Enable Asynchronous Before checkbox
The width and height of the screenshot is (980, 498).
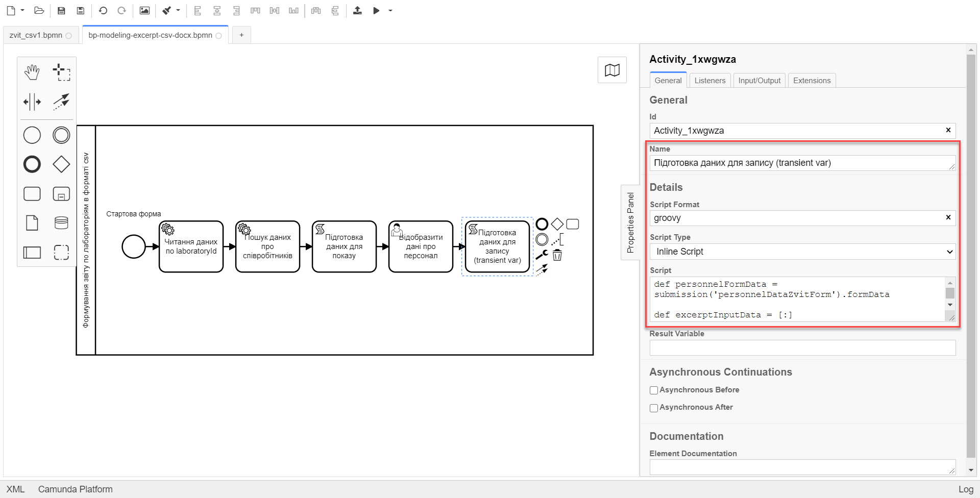[654, 390]
